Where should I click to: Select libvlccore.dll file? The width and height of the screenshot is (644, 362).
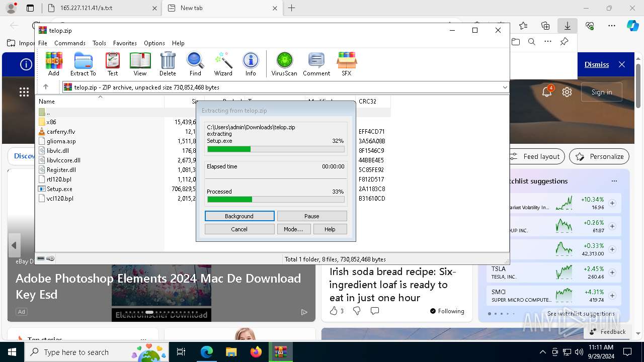tap(63, 160)
